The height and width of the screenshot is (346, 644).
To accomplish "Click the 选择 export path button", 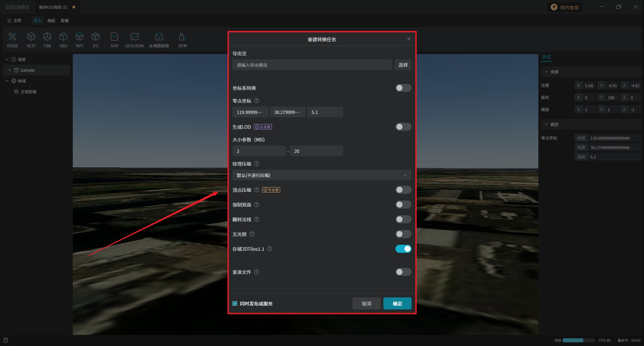I will click(x=403, y=65).
